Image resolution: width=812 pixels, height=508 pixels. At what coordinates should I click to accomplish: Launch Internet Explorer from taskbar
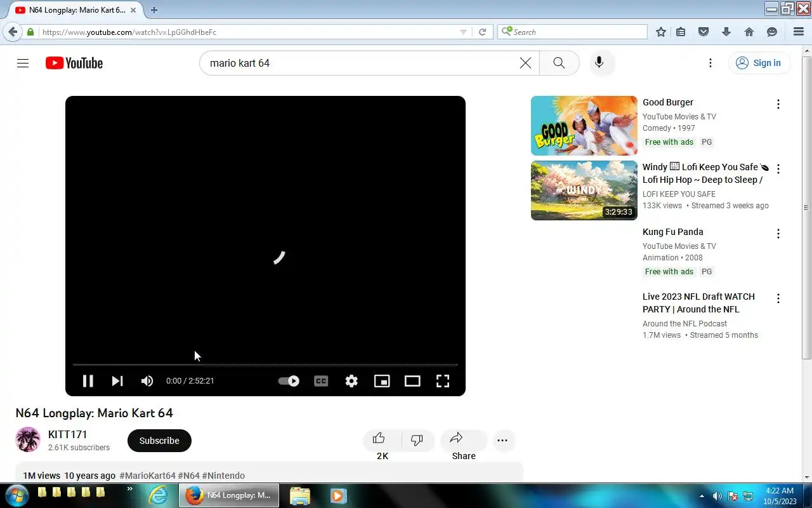point(158,495)
